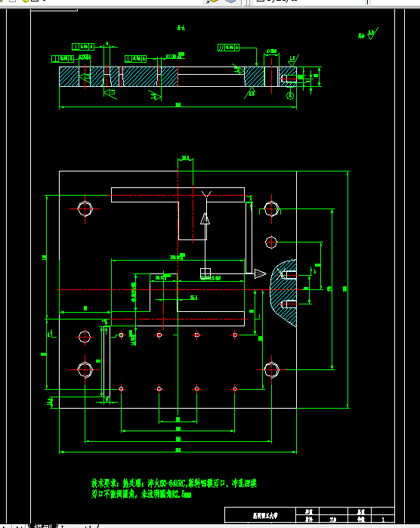Switch to the 模型 model tab
This screenshot has width=420, height=528.
click(x=43, y=526)
